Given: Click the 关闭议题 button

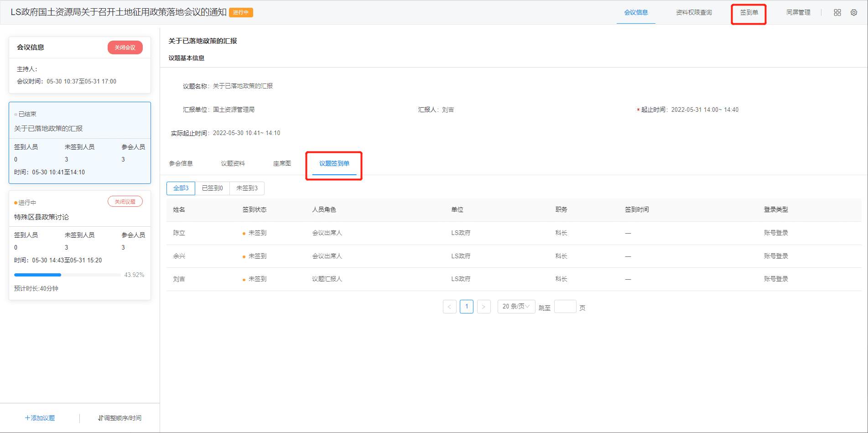Looking at the screenshot, I should pyautogui.click(x=125, y=202).
